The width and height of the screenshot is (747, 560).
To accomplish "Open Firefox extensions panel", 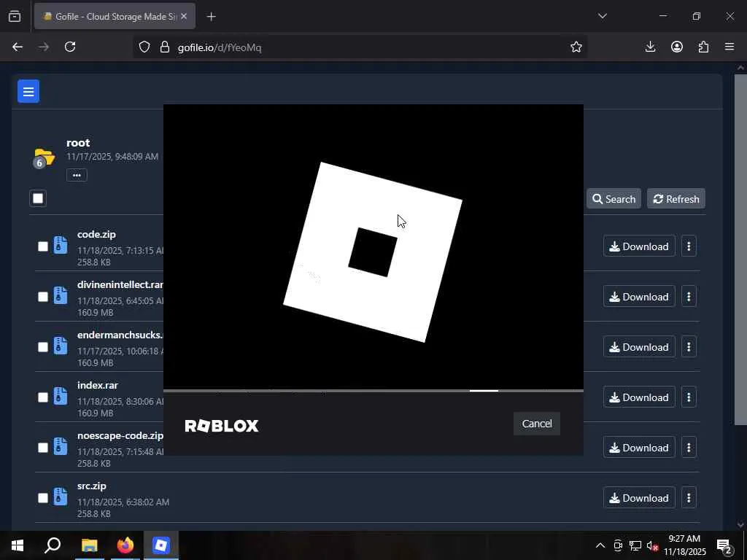I will click(703, 47).
